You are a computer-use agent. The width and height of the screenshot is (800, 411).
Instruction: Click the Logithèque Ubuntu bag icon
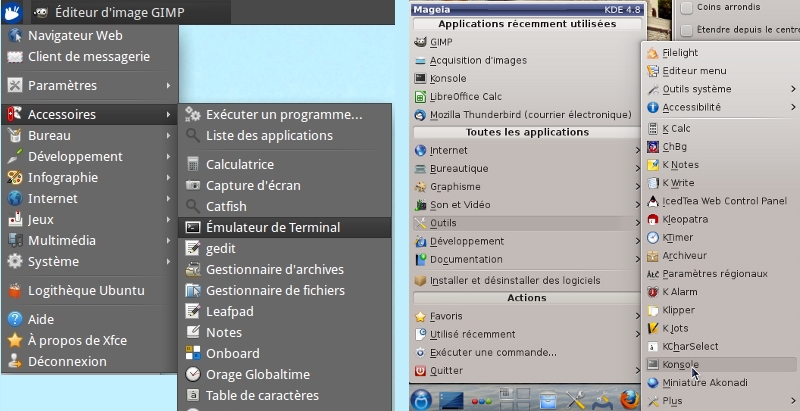point(15,291)
